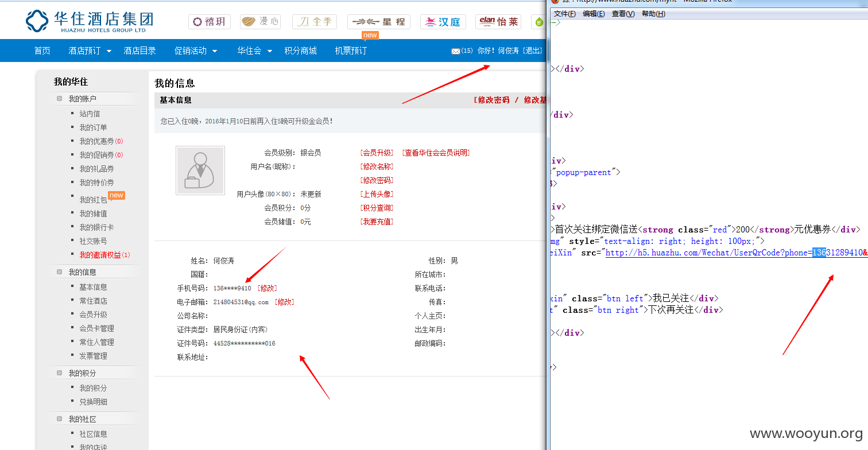Open 社区信息 in the sidebar

[93, 434]
